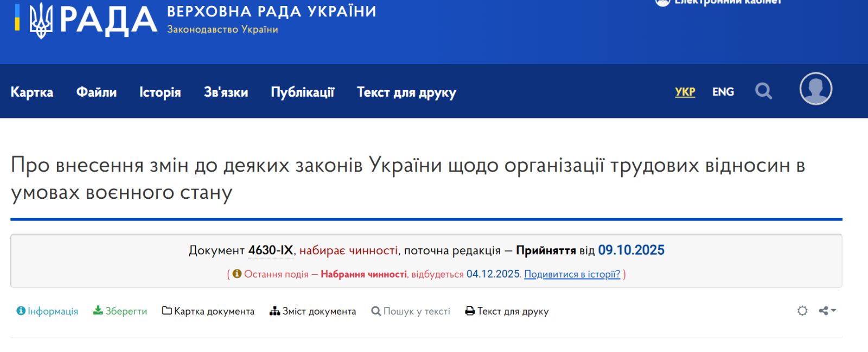
Task: Open the Файли navigation tab
Action: pyautogui.click(x=97, y=92)
